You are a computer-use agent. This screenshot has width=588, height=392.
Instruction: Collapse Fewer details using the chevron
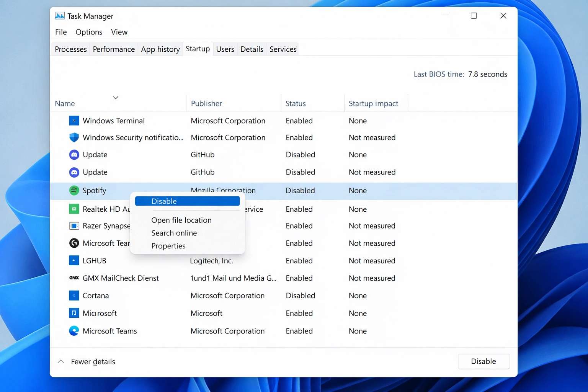pos(60,361)
